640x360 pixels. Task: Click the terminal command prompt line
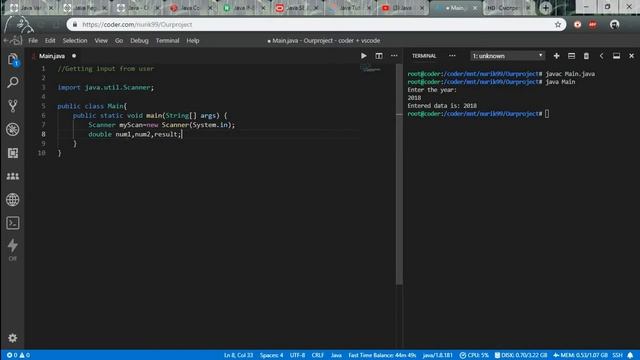pyautogui.click(x=478, y=114)
